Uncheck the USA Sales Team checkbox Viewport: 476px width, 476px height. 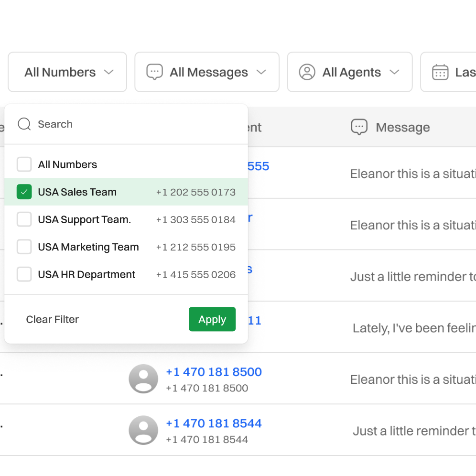tap(24, 192)
